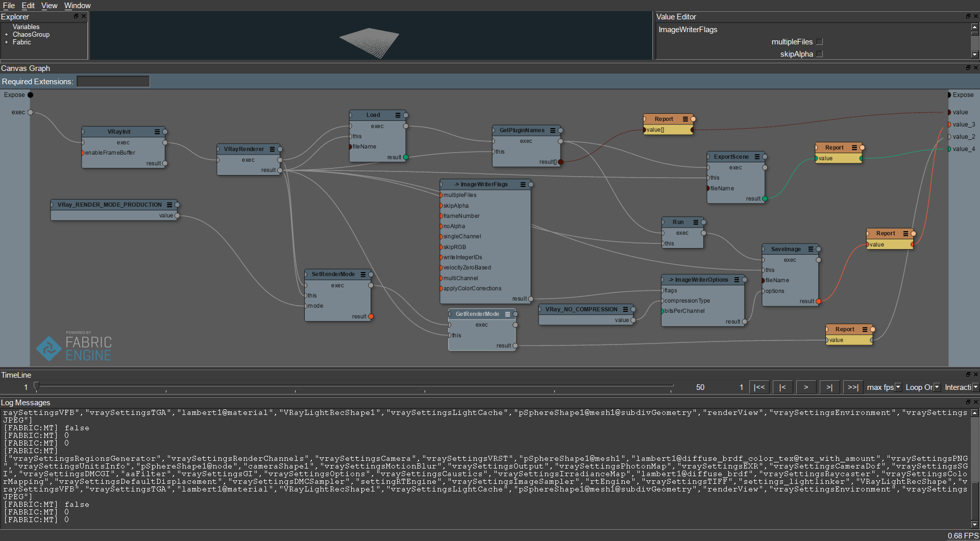Screen dimensions: 980x541
Task: Click the go-to-start playback button
Action: (759, 387)
